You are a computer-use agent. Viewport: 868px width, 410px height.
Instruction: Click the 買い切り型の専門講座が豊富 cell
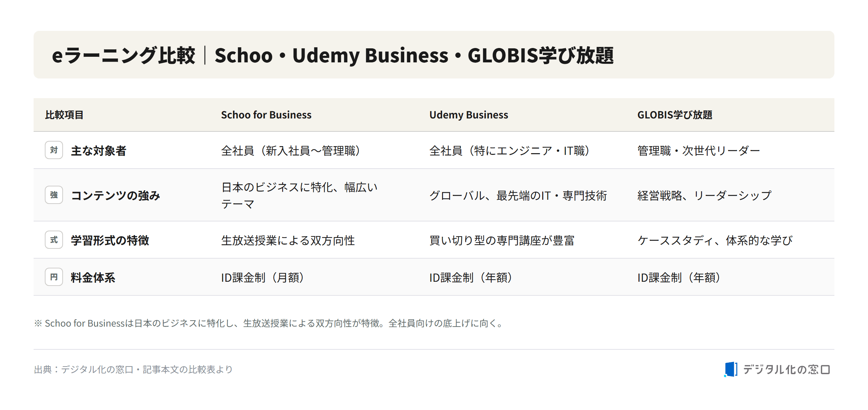click(x=502, y=240)
